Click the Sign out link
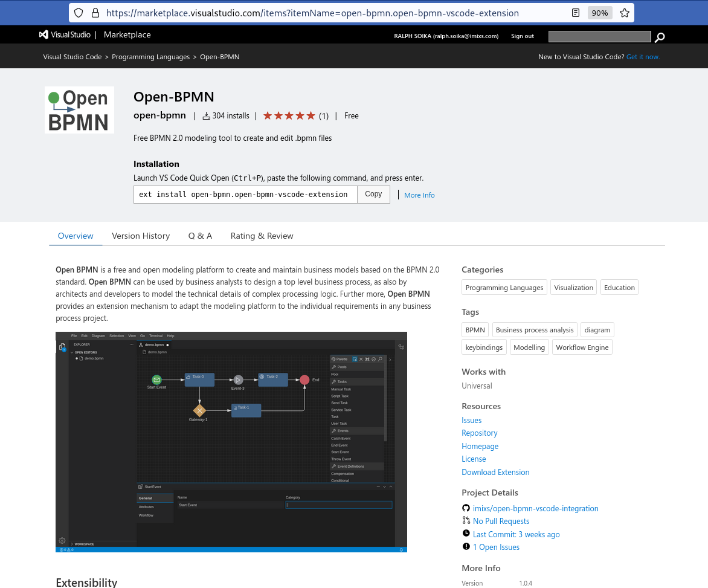 tap(522, 36)
